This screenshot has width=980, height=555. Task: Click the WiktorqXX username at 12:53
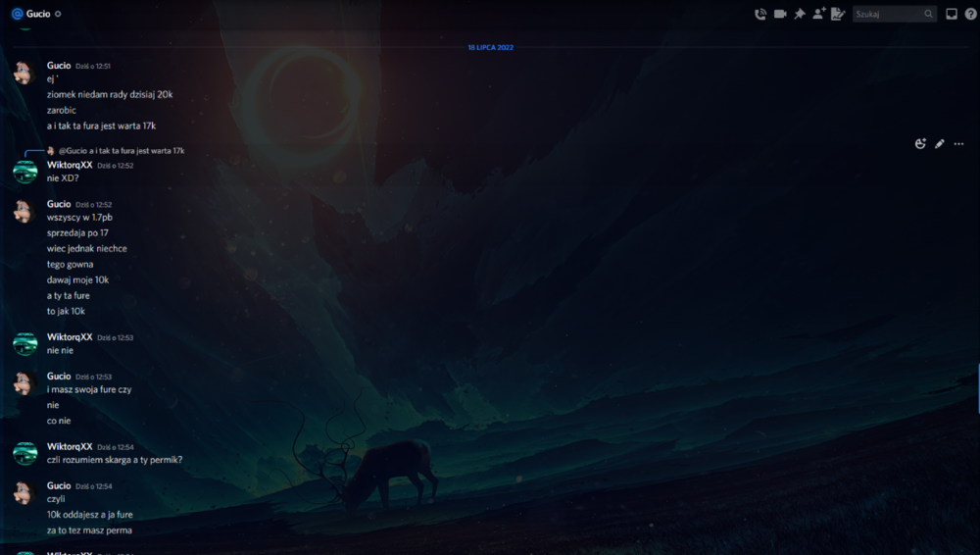(70, 336)
